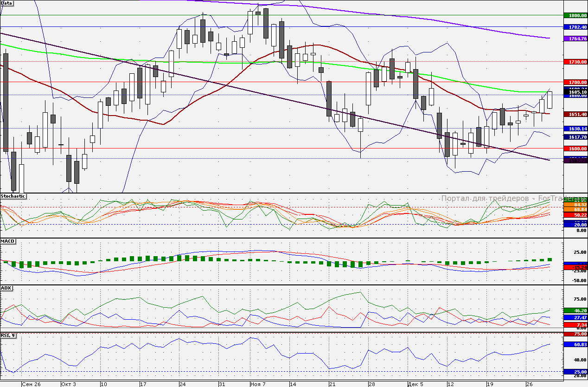This screenshot has height=387, width=588.
Task: Click the ADX panel label
Action: point(6,288)
